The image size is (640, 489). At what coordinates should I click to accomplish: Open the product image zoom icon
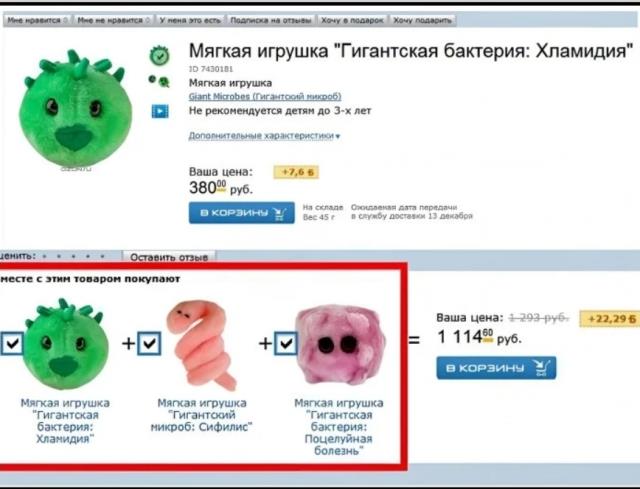pos(160,81)
